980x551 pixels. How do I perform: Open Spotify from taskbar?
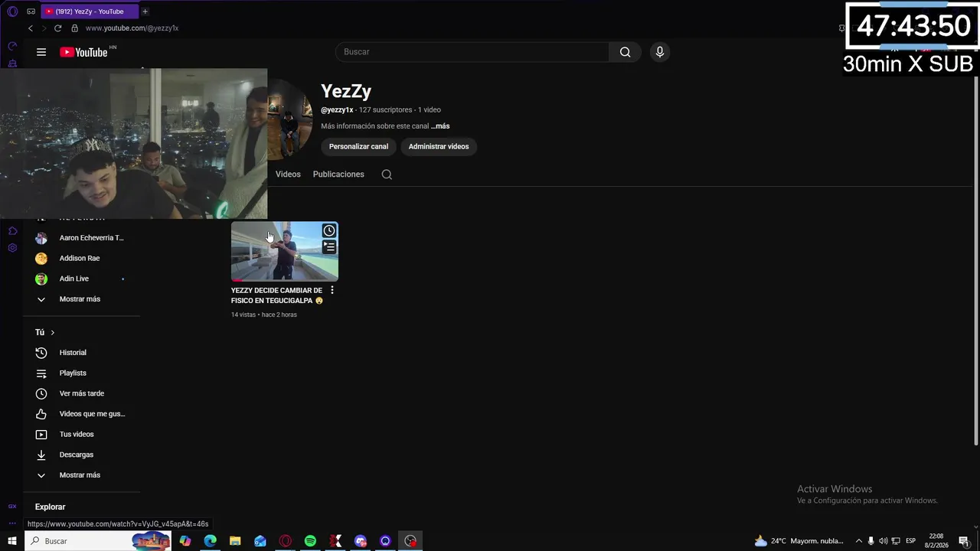tap(310, 541)
